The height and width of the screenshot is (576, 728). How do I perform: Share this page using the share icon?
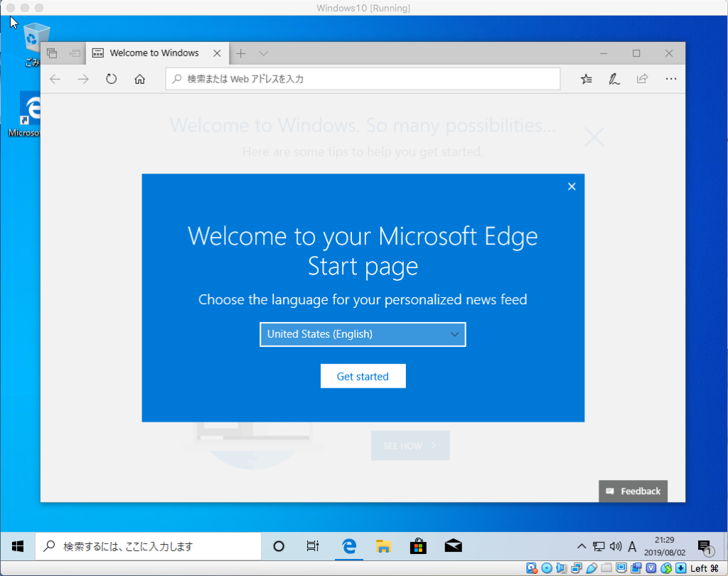(x=642, y=79)
